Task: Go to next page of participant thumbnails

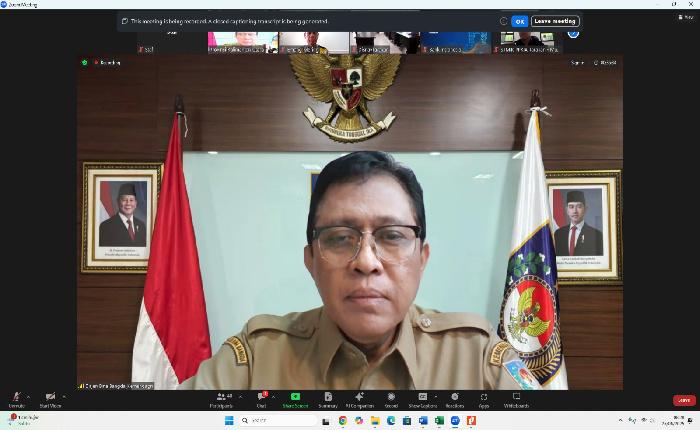Action: (x=573, y=33)
